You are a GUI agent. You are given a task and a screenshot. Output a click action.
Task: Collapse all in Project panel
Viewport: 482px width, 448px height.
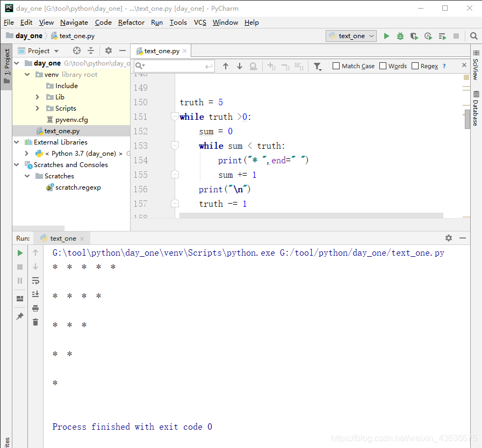91,50
